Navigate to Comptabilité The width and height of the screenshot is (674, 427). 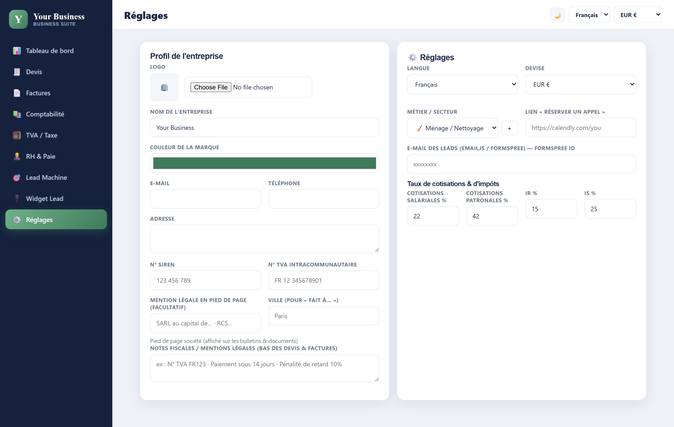56,114
